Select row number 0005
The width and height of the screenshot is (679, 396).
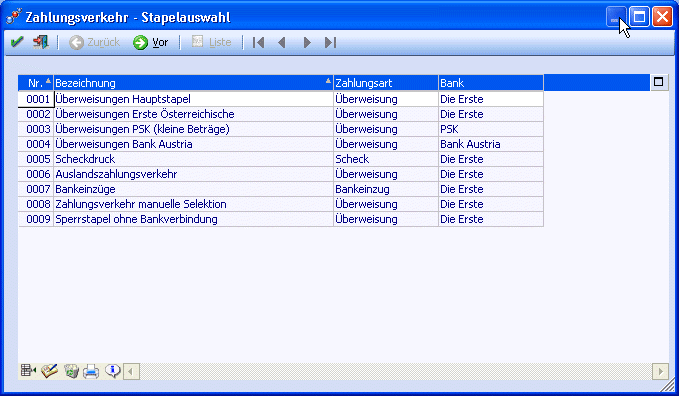[36, 159]
